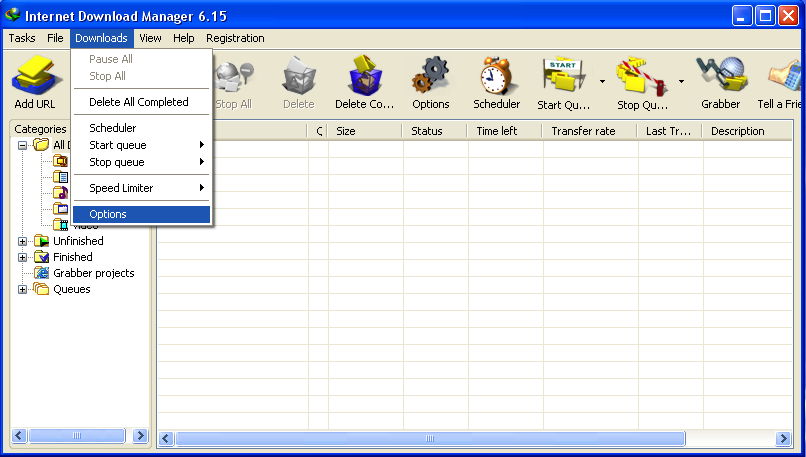Open the Help menu

click(184, 38)
